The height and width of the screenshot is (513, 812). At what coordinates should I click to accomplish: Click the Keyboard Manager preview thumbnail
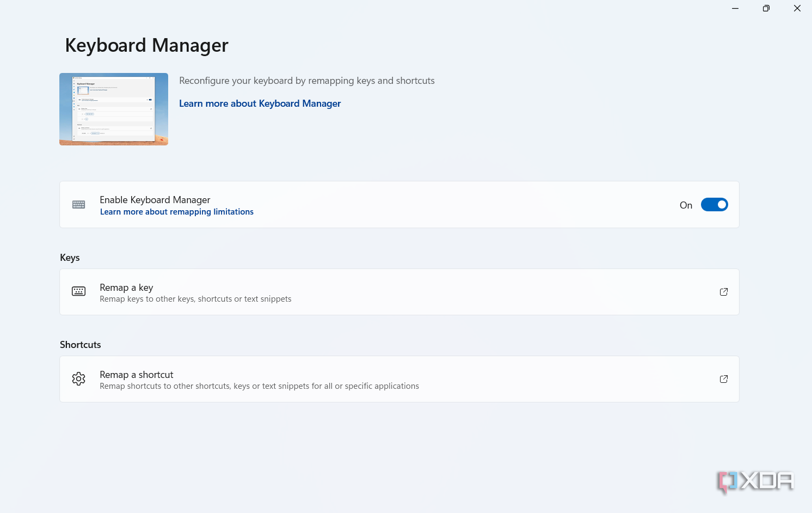point(114,109)
